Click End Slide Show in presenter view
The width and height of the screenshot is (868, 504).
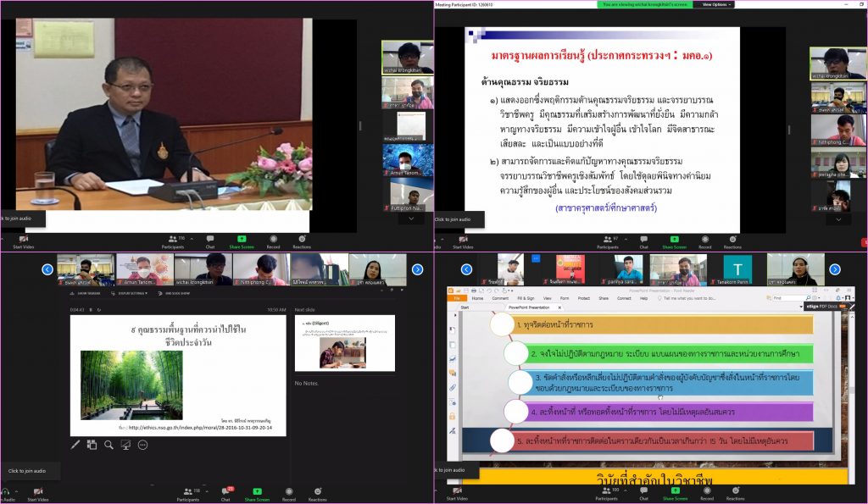[x=179, y=293]
